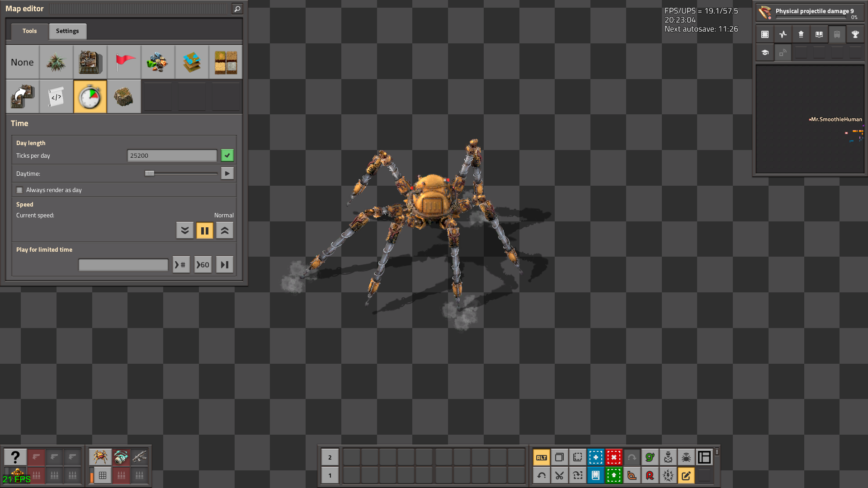This screenshot has height=488, width=868.
Task: Click the yellow pause button
Action: [x=205, y=230]
